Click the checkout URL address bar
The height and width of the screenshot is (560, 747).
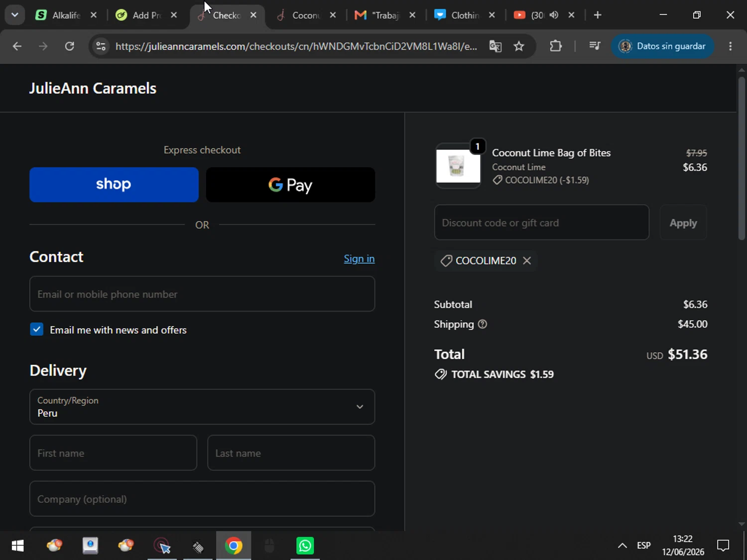(x=296, y=46)
